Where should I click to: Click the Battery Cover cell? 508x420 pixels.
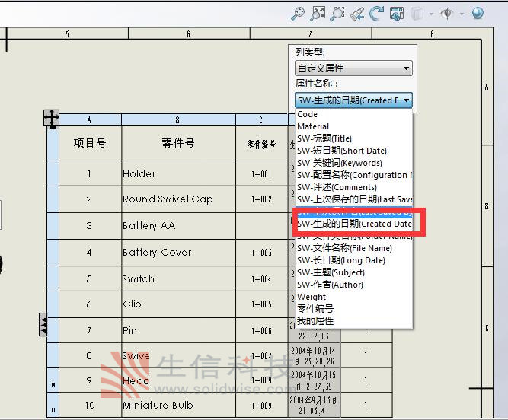point(178,253)
